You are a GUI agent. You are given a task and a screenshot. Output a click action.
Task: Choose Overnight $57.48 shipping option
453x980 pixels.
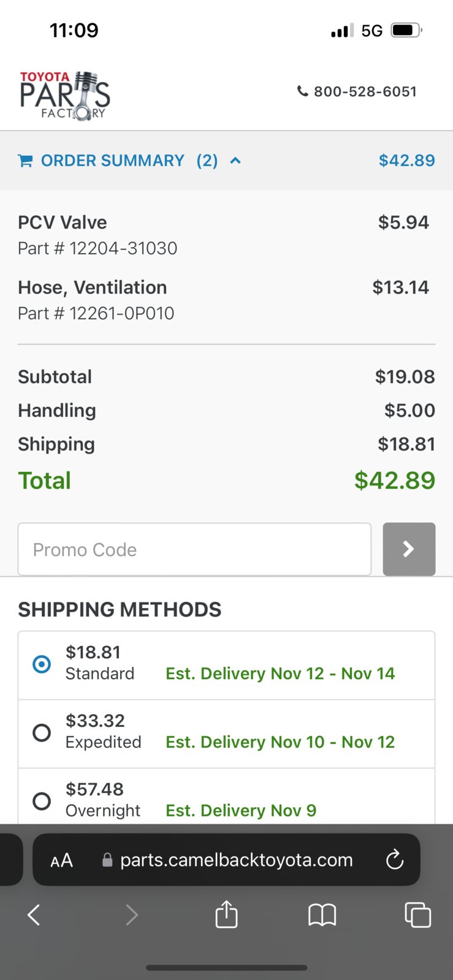226,796
